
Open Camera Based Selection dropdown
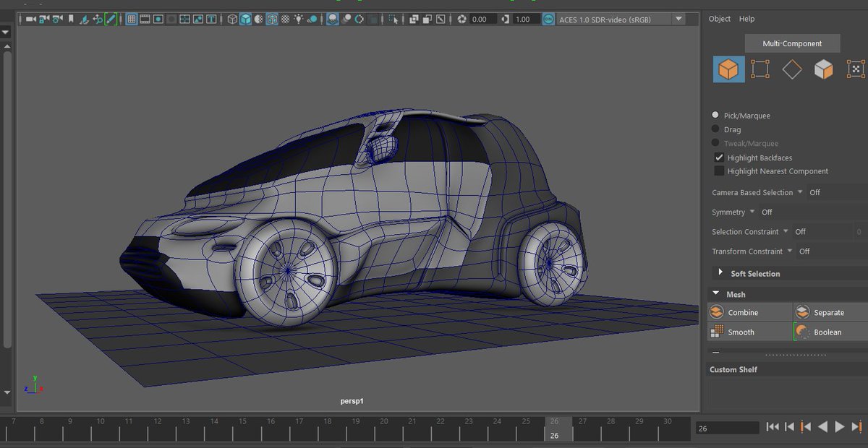click(800, 192)
